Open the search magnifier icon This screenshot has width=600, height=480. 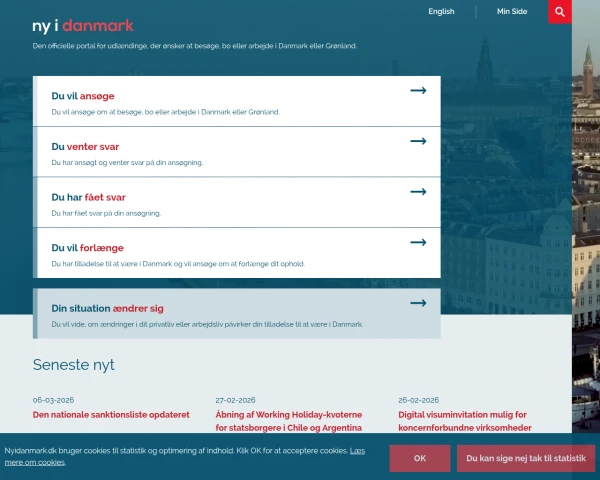[560, 12]
